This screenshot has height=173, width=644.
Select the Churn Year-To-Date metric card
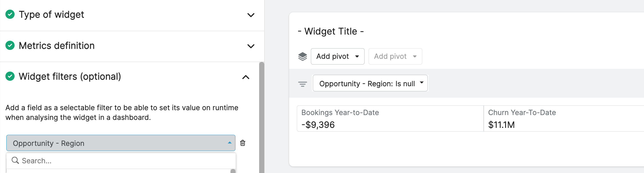pyautogui.click(x=564, y=118)
